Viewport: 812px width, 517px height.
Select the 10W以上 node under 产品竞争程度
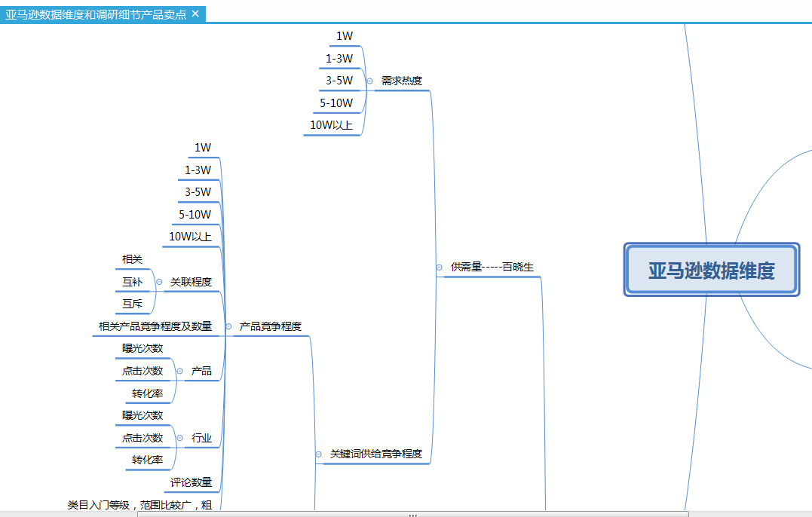[190, 237]
